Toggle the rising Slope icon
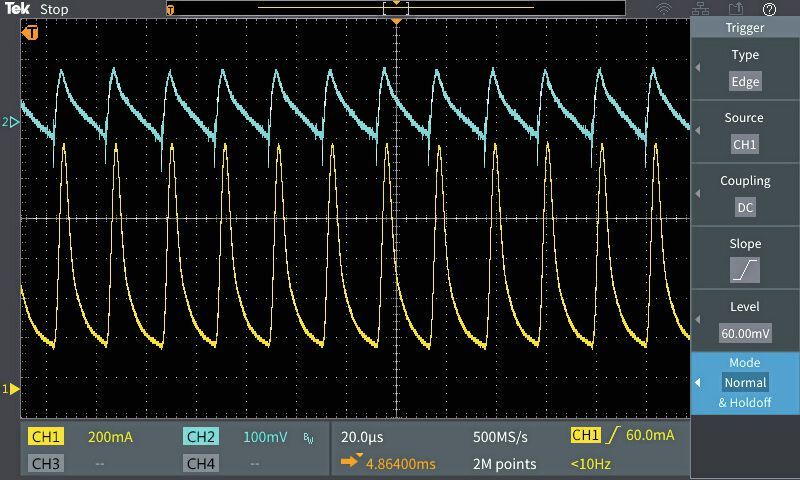Screen dimensions: 800x480 click(x=745, y=270)
